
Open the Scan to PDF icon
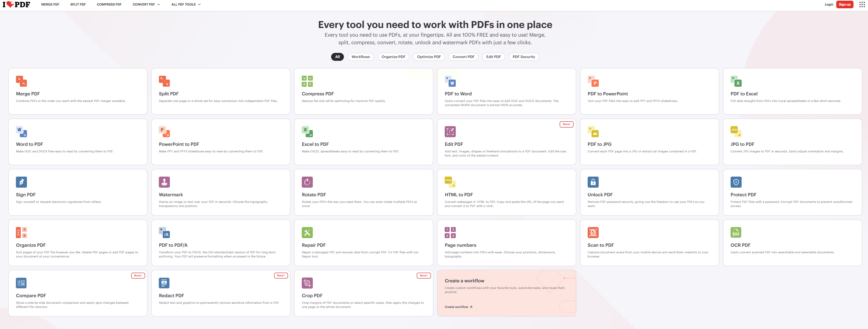[593, 233]
